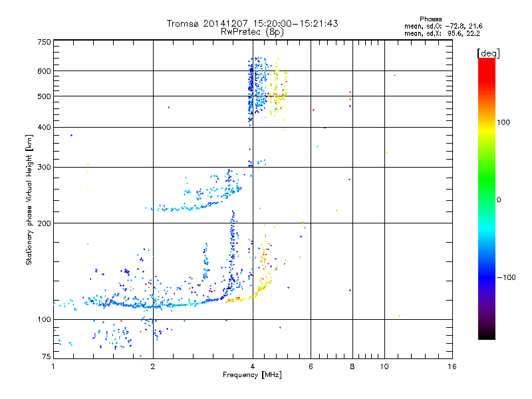Click the x-axis tick label '6'

point(311,366)
